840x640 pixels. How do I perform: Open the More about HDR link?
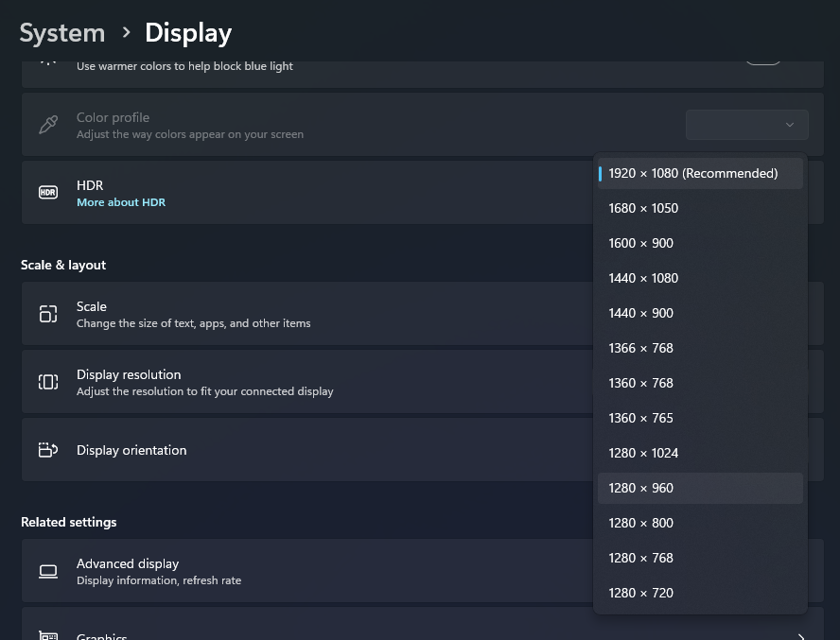[121, 202]
